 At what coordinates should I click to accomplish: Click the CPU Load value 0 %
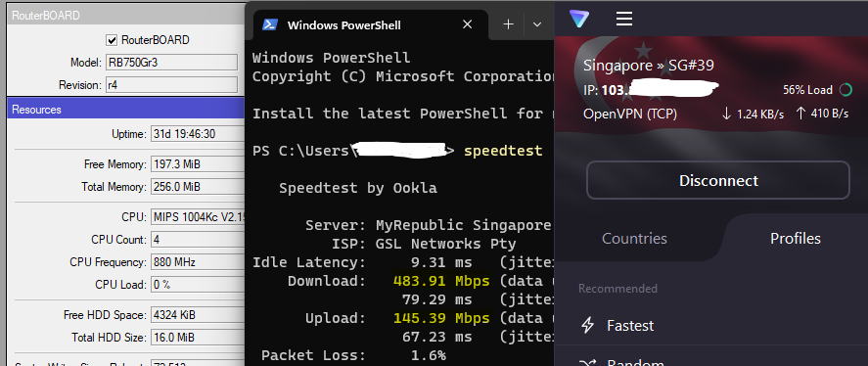[x=198, y=285]
